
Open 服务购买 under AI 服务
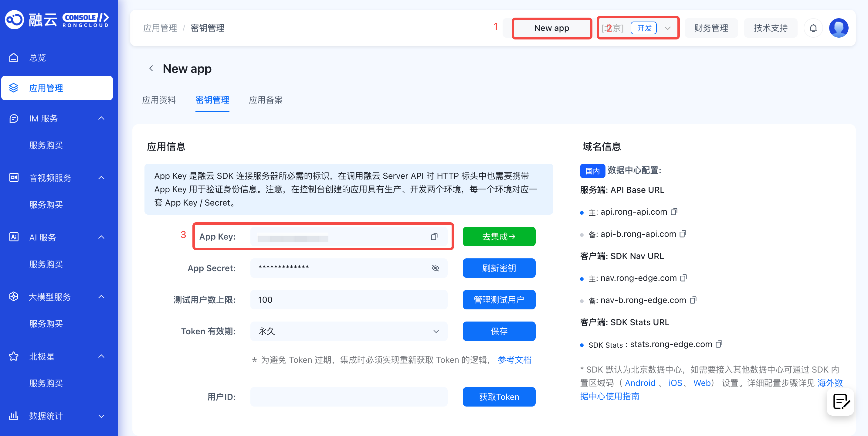tap(46, 264)
